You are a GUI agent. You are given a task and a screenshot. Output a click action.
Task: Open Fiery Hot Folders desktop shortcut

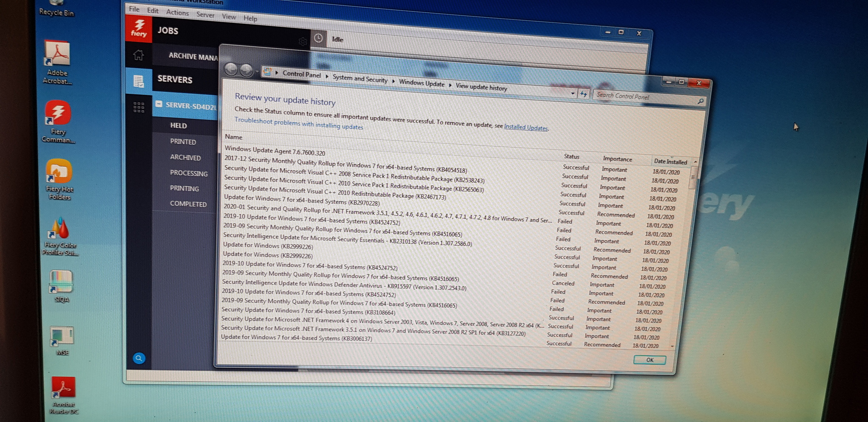point(59,179)
